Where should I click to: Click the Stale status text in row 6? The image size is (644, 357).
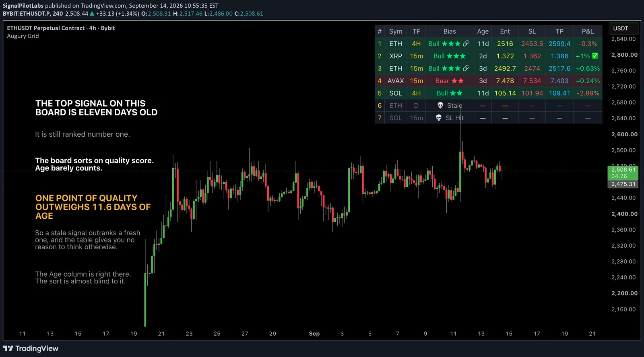[x=454, y=106]
